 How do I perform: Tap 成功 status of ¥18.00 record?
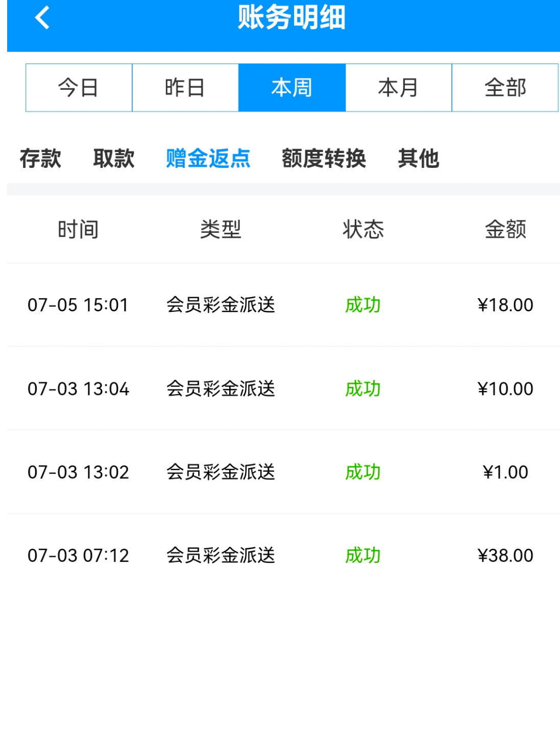point(363,305)
